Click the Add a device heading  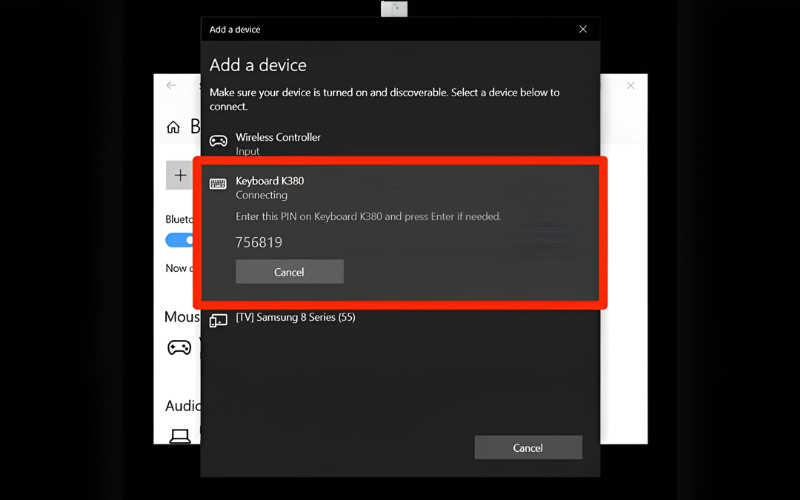point(258,65)
